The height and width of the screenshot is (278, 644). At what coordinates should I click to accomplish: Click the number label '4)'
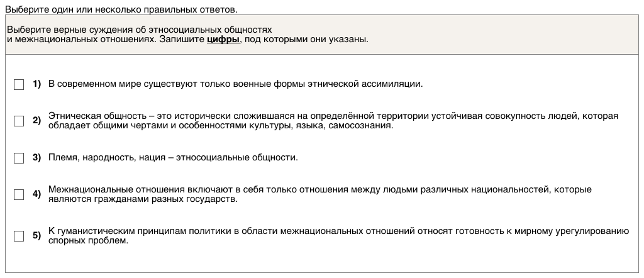click(x=36, y=194)
